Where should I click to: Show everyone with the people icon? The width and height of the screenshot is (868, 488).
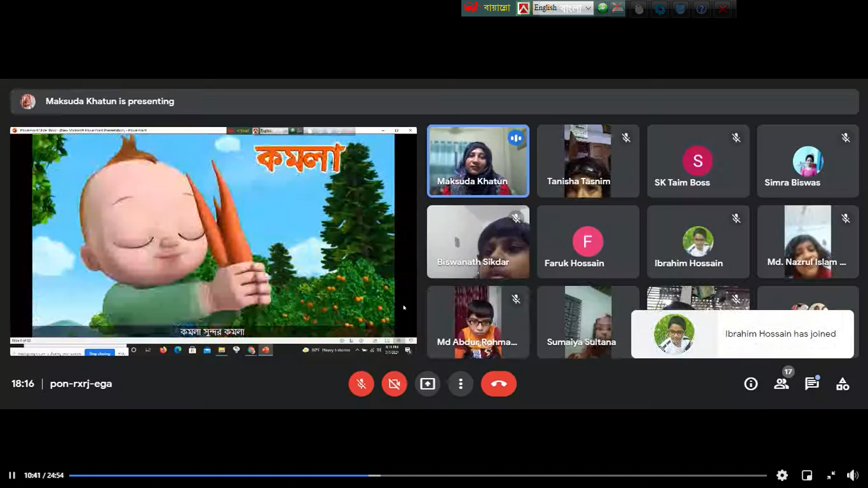click(x=782, y=384)
